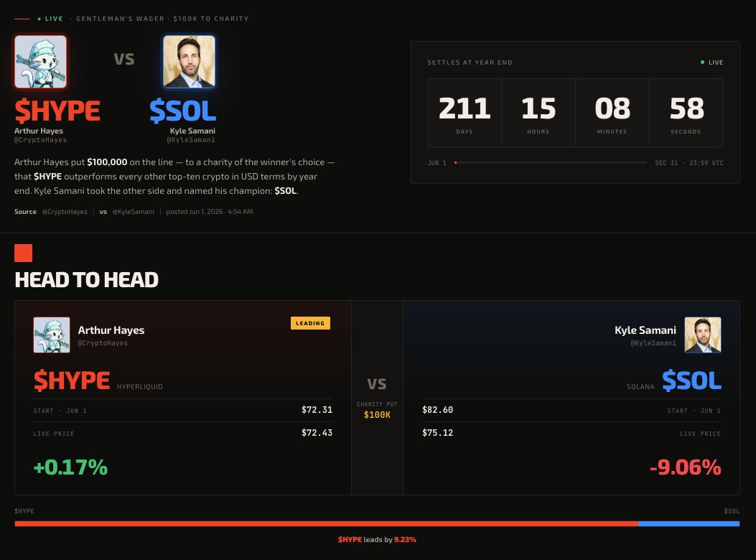Image resolution: width=756 pixels, height=560 pixels.
Task: Click the 211 DAYS countdown cell
Action: point(465,113)
